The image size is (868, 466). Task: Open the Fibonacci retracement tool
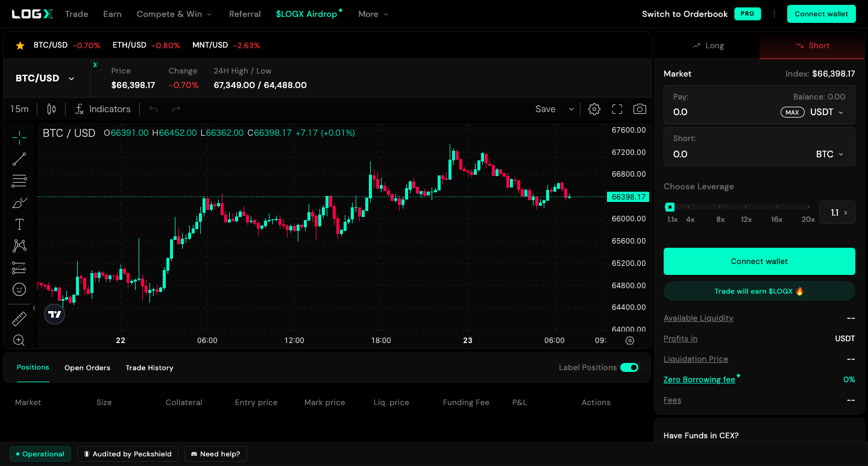tap(19, 180)
